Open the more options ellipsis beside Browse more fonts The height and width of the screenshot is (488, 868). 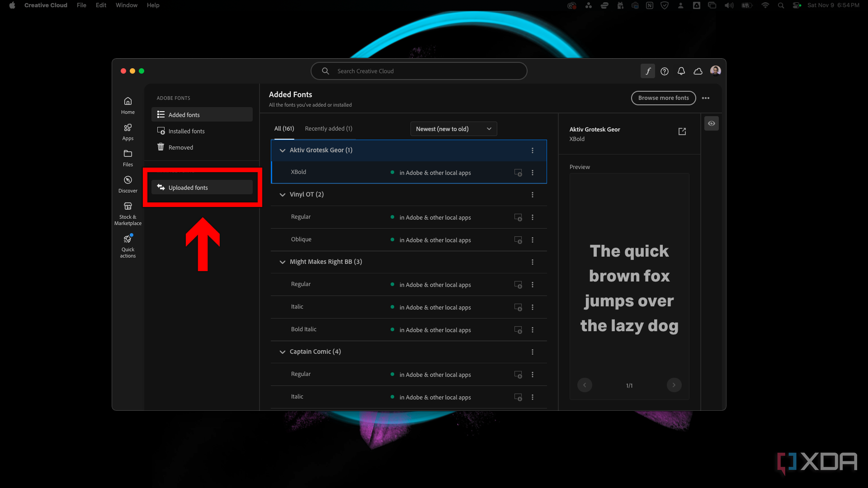point(706,98)
